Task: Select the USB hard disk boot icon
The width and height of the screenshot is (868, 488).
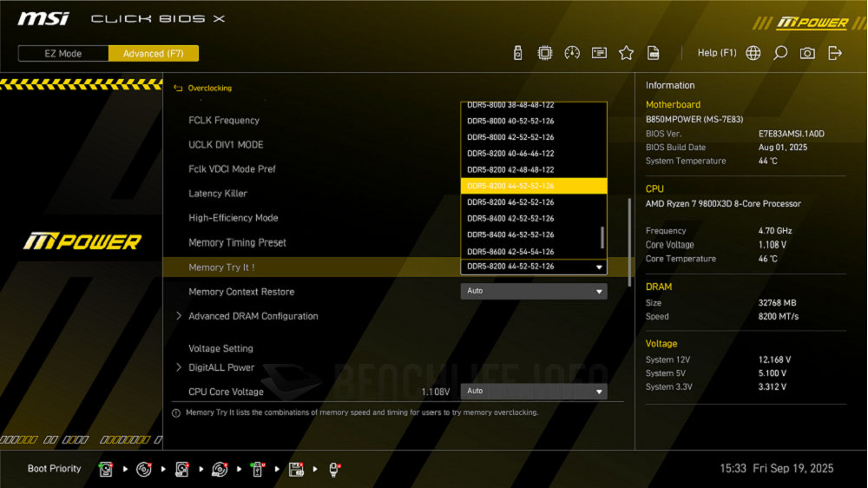Action: pyautogui.click(x=182, y=469)
